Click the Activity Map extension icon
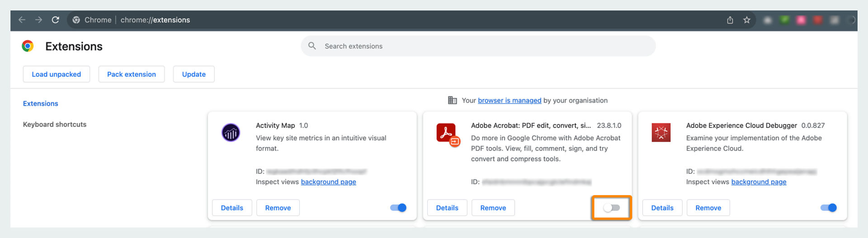 click(x=231, y=133)
